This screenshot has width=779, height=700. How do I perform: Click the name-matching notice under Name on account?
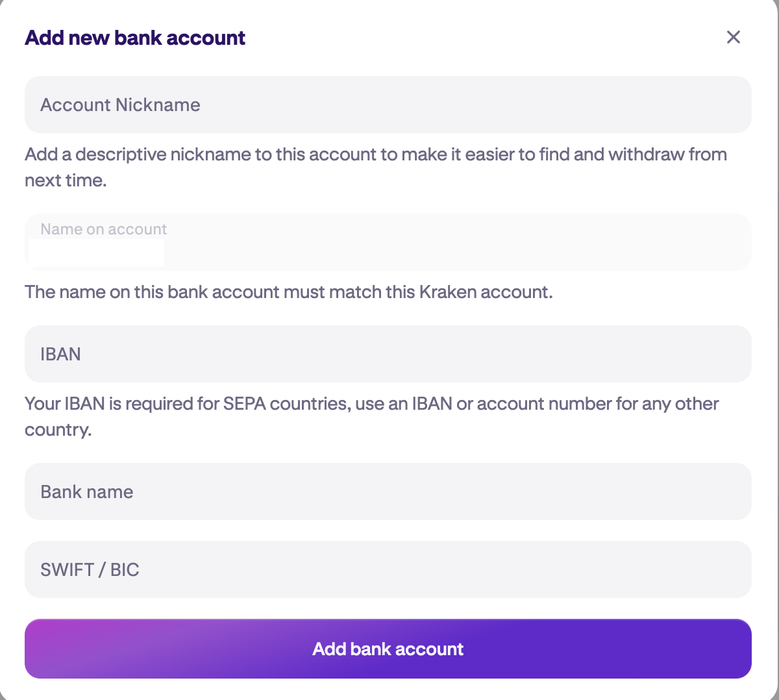[x=288, y=292]
